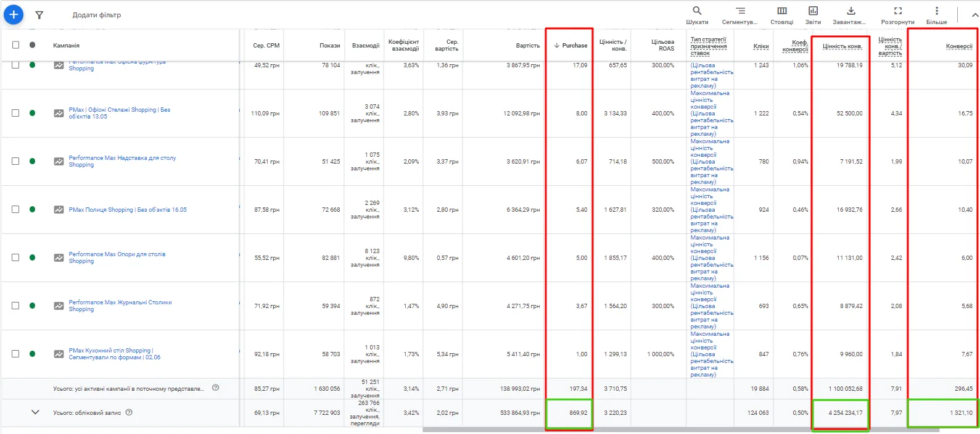Sort by the Вартість column header
Screen dimensions: 980x434
point(527,46)
